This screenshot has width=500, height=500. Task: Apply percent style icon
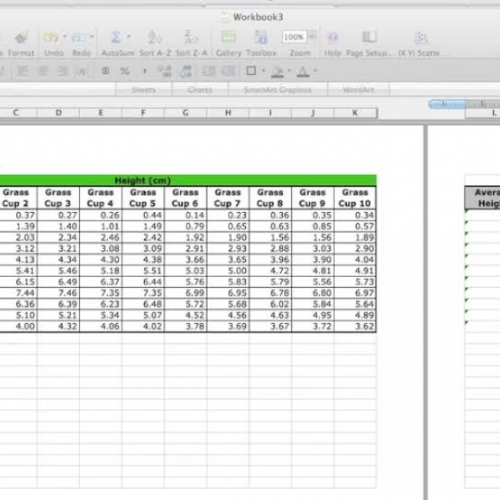click(x=125, y=71)
